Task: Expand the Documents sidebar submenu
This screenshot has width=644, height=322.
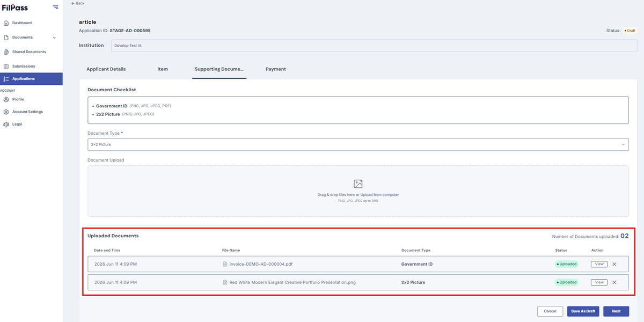Action: [x=54, y=38]
